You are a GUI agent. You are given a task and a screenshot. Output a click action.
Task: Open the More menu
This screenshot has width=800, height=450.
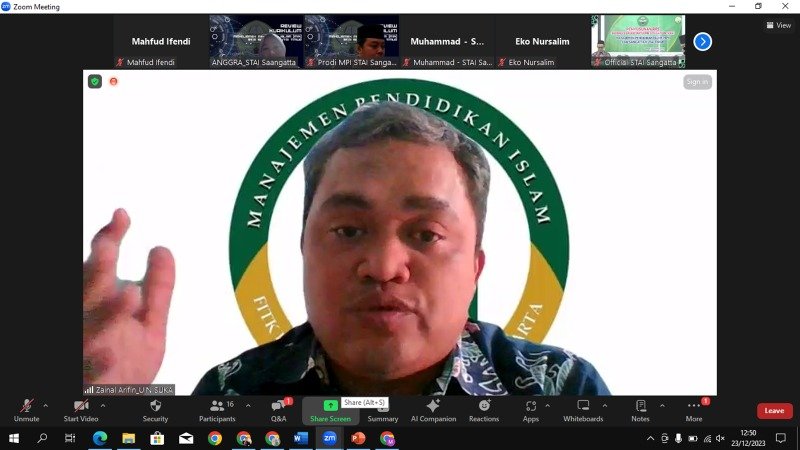694,410
